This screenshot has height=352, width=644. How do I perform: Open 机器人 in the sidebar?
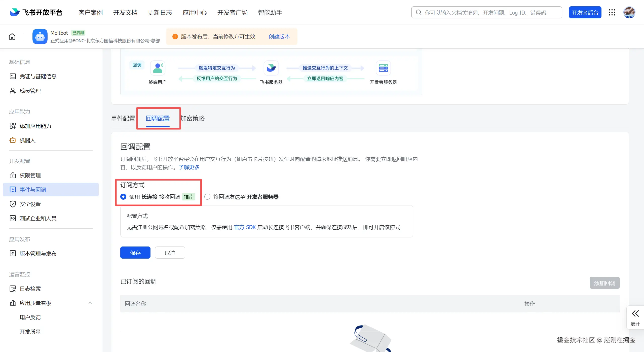27,140
